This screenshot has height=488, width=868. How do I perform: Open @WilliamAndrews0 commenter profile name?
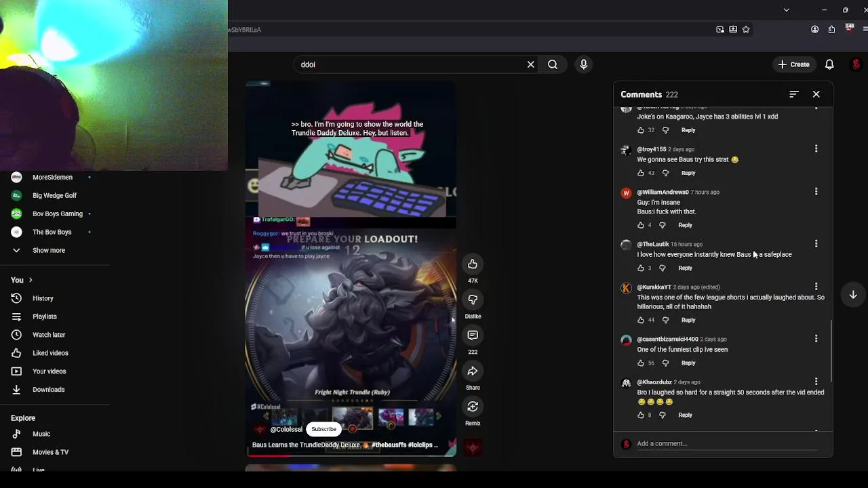663,192
